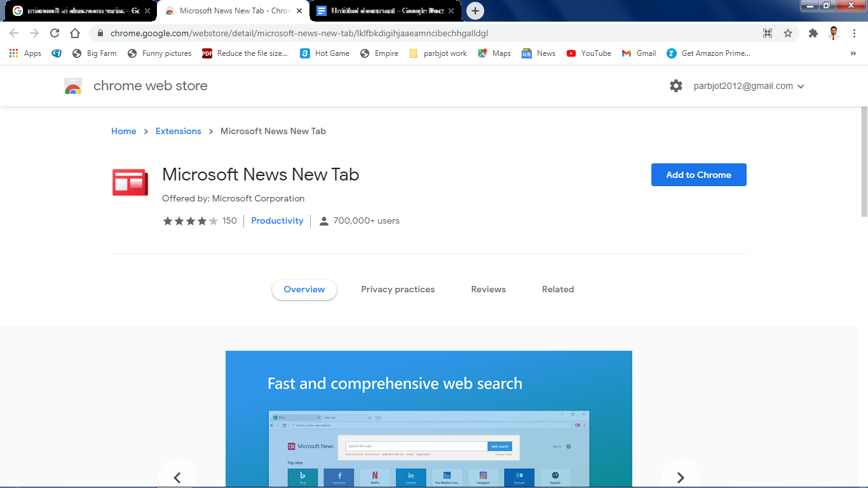Go to the browser home page

[x=75, y=33]
